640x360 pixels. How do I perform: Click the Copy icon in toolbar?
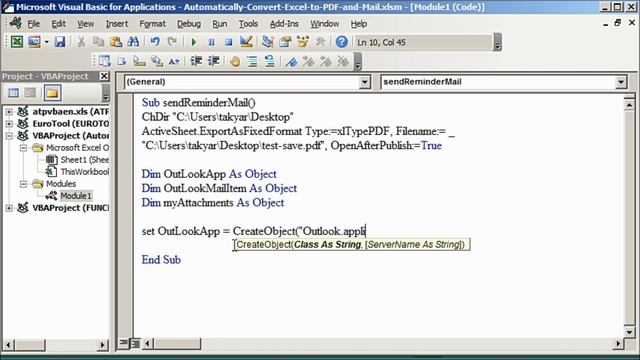click(98, 42)
